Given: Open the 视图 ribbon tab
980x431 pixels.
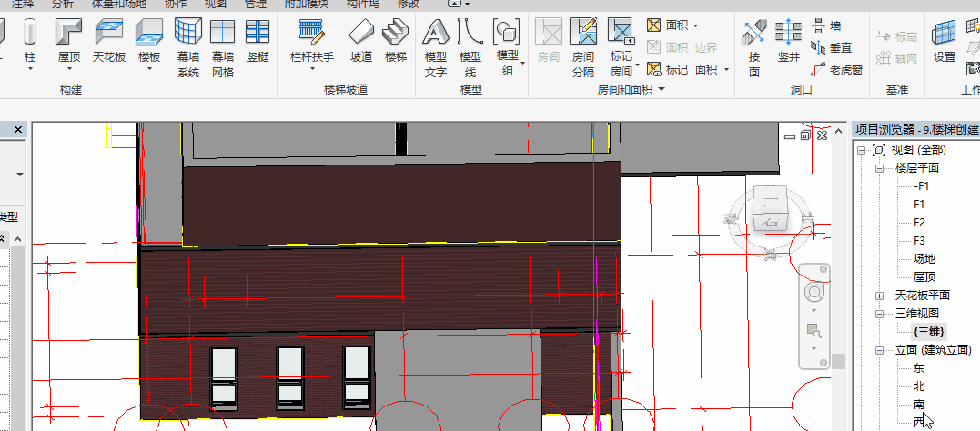Looking at the screenshot, I should point(215,5).
